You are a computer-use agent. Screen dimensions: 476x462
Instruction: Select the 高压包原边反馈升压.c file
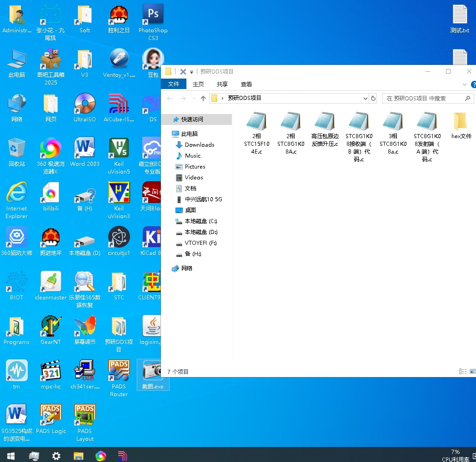(x=325, y=122)
